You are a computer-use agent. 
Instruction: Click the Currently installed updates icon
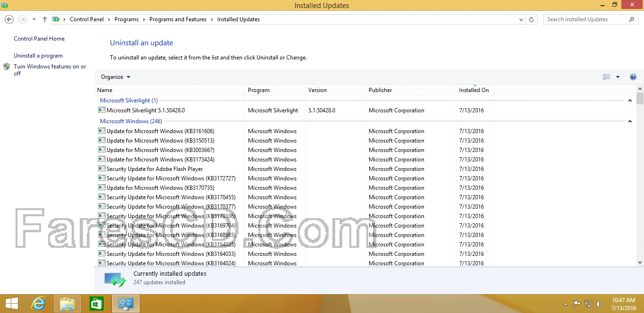pyautogui.click(x=115, y=279)
